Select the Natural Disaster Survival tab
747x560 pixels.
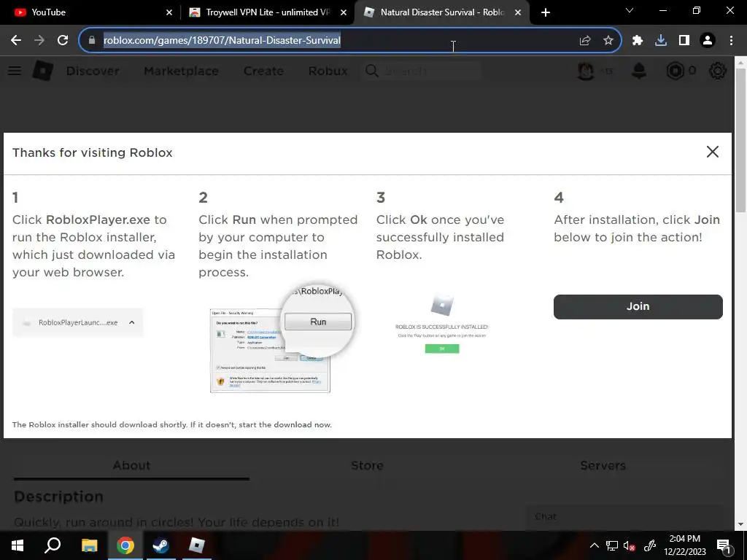coord(441,12)
